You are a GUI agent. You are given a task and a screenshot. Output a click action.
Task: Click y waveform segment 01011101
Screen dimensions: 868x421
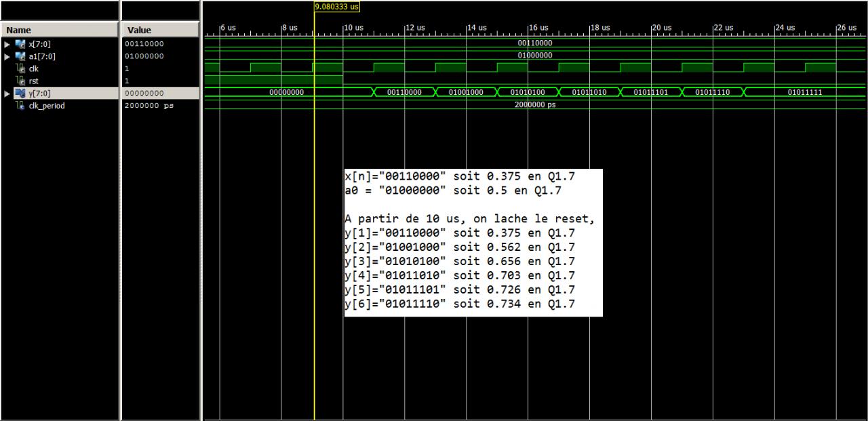pyautogui.click(x=651, y=93)
